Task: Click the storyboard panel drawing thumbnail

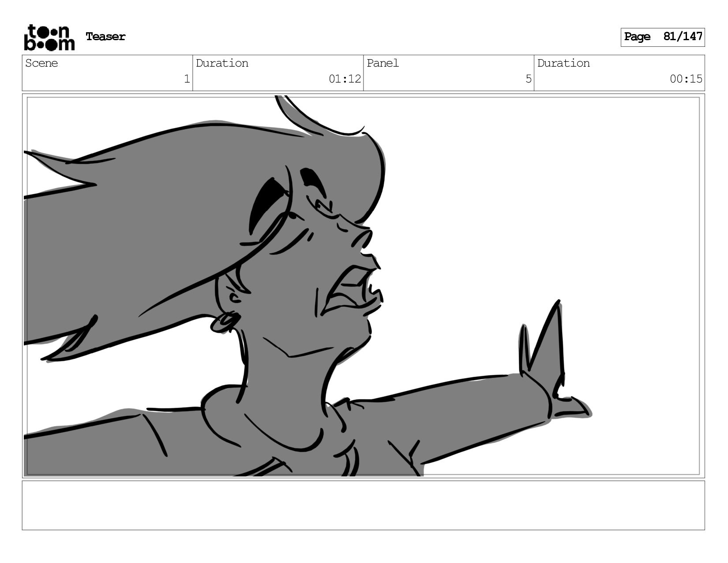Action: pos(363,286)
